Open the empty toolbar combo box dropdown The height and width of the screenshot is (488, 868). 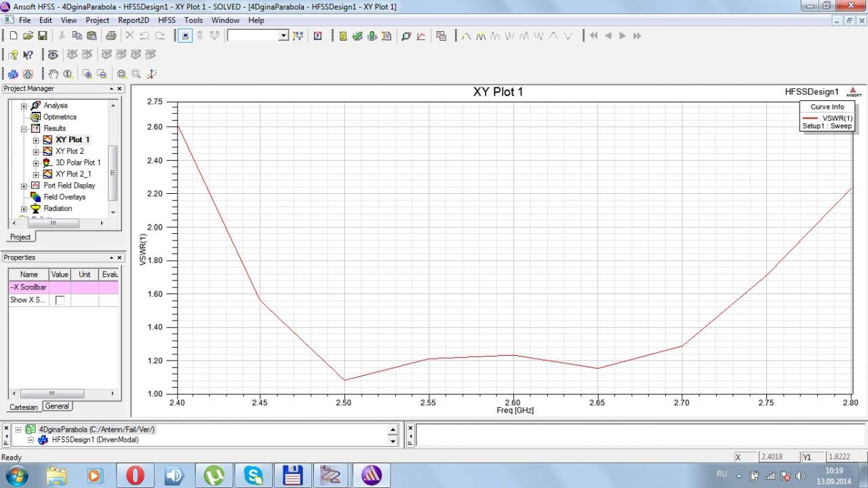tap(283, 35)
